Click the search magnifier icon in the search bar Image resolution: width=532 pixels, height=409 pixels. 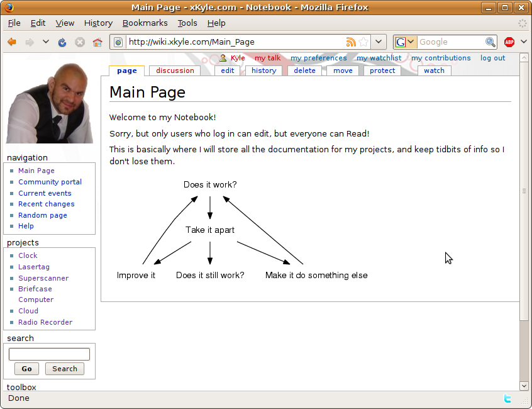[x=490, y=42]
